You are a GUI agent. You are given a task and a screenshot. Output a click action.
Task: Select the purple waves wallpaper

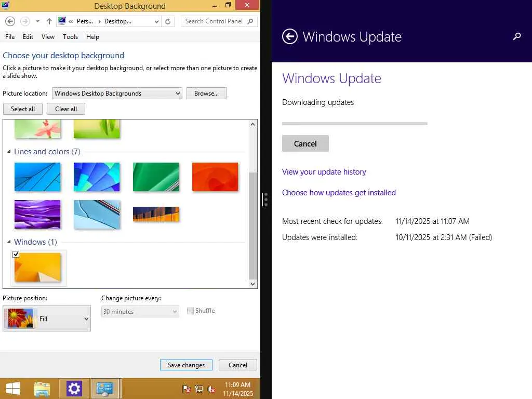37,214
